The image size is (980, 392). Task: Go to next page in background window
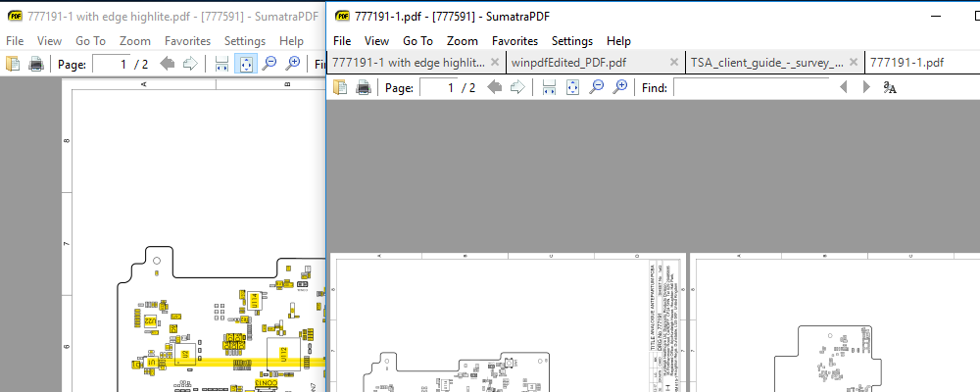coord(190,64)
